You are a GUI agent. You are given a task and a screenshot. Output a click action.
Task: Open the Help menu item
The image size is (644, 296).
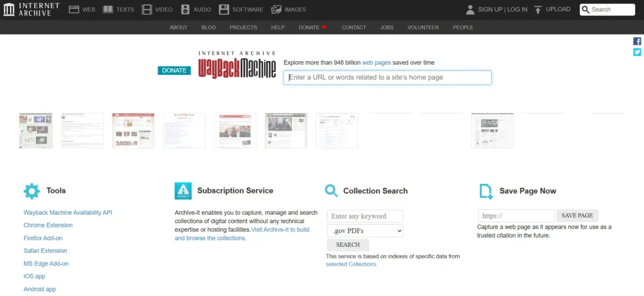(x=277, y=28)
